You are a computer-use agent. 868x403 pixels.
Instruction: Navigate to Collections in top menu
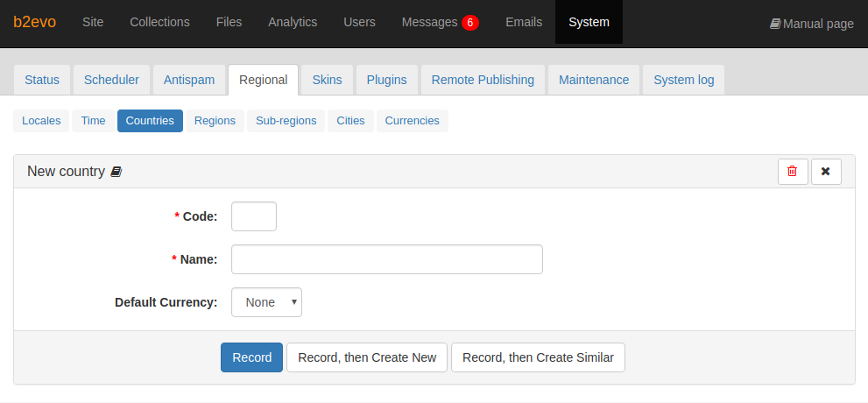tap(159, 22)
